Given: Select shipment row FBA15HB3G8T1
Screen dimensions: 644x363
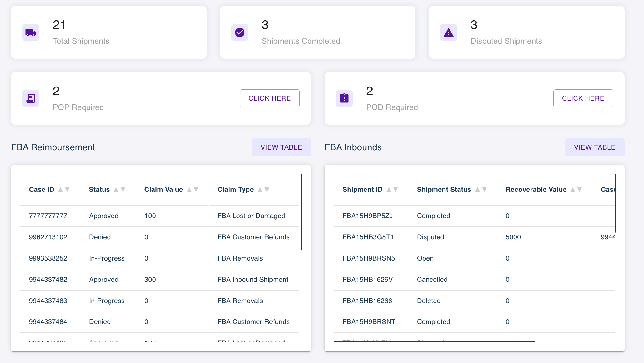Looking at the screenshot, I should [368, 237].
